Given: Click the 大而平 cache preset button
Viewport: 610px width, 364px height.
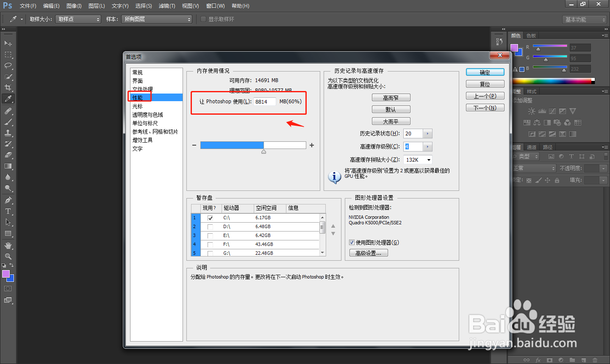Looking at the screenshot, I should pyautogui.click(x=391, y=121).
